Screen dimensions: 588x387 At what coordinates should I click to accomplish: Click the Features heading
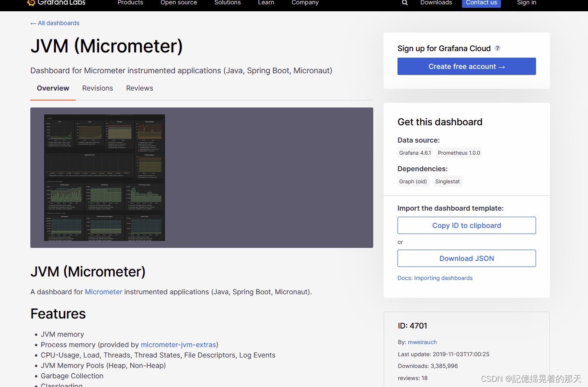click(58, 313)
